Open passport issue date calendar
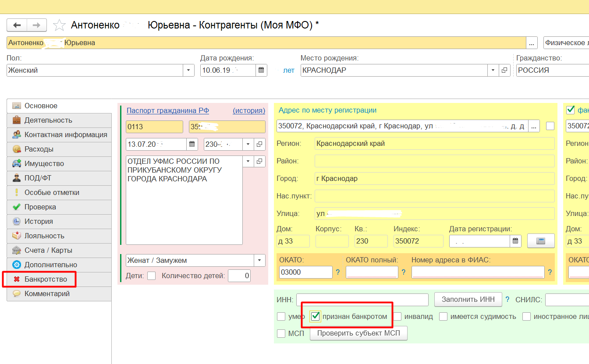The height and width of the screenshot is (364, 589). [192, 144]
